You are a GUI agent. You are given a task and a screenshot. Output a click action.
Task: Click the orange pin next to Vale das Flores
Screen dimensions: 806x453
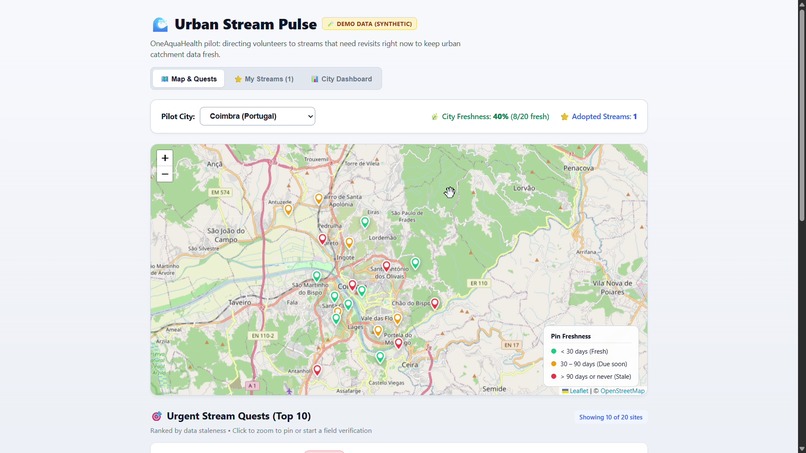[397, 319]
